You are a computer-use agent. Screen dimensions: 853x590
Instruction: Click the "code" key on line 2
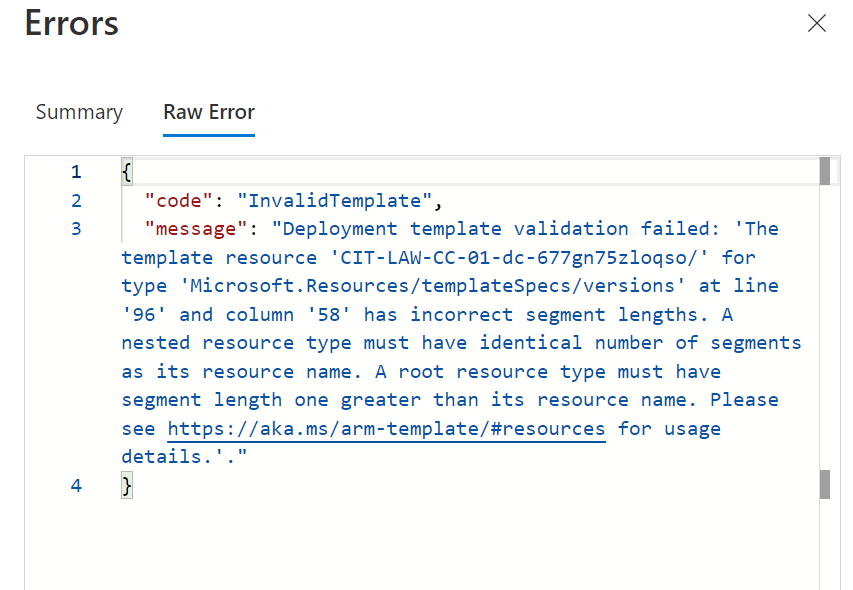click(x=179, y=201)
